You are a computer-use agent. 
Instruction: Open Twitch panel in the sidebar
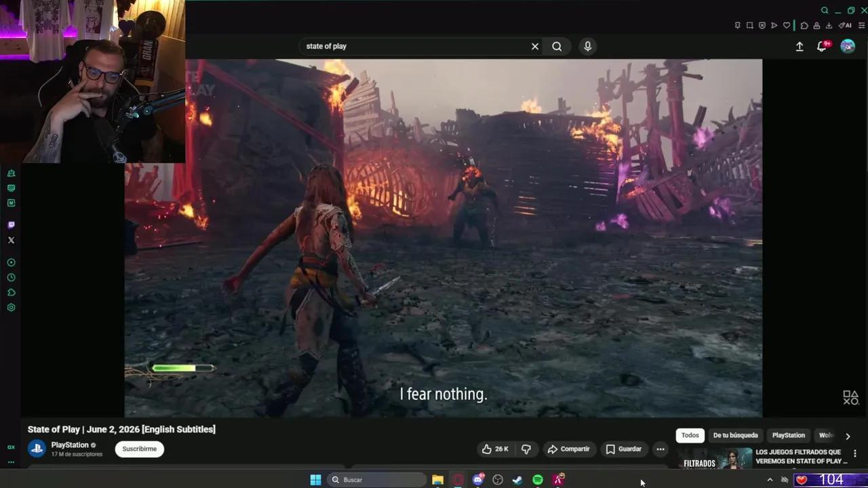(11, 224)
